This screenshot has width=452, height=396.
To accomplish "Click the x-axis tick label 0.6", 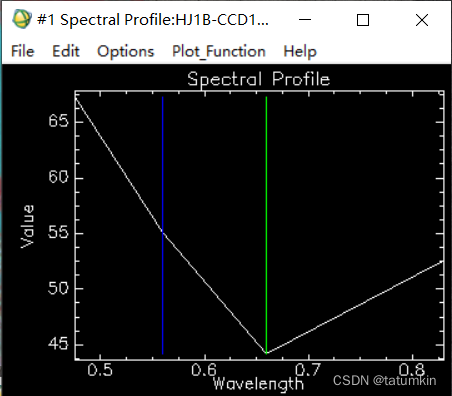I will (x=204, y=370).
